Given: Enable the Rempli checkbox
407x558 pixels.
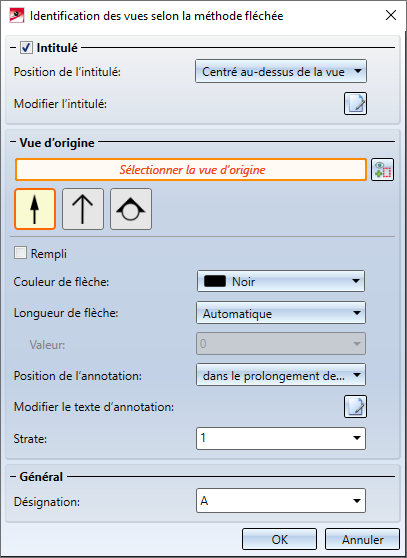Looking at the screenshot, I should click(x=20, y=253).
